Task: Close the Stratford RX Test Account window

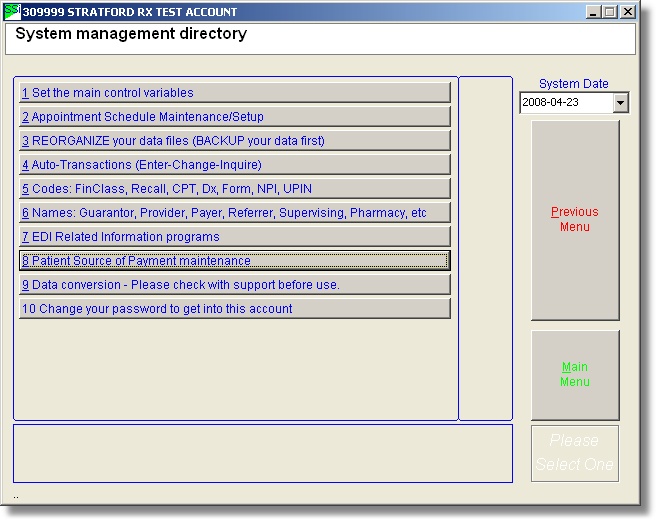Action: (x=628, y=12)
